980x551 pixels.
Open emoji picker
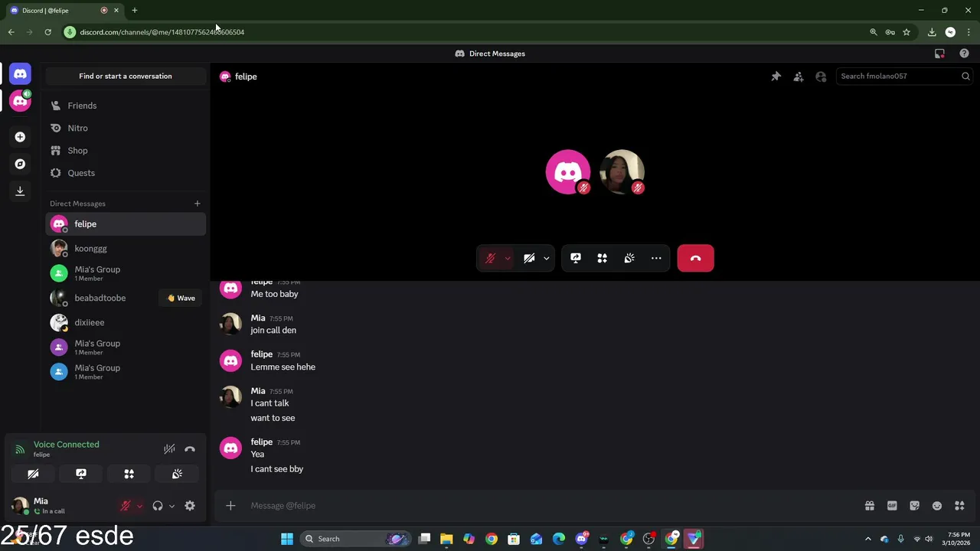click(936, 506)
